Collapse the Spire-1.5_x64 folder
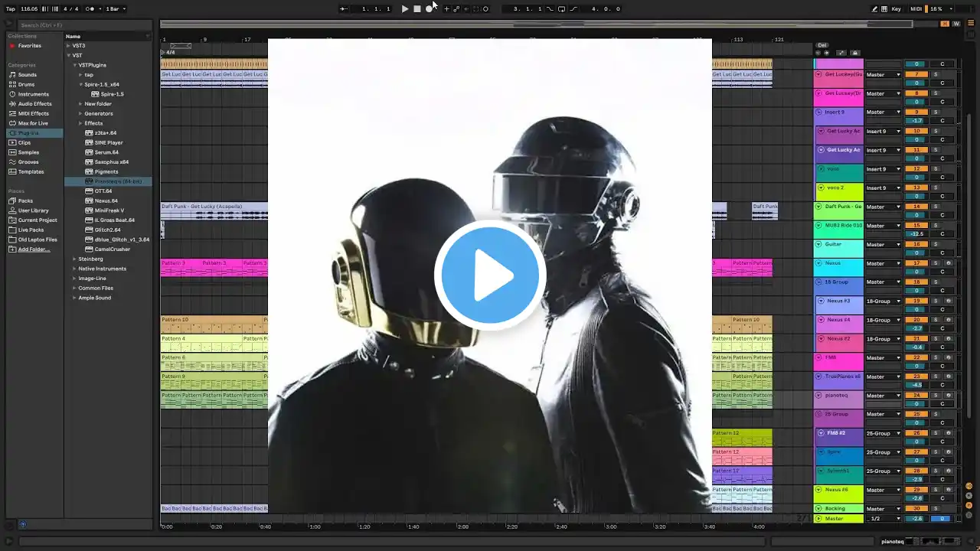 (81, 84)
